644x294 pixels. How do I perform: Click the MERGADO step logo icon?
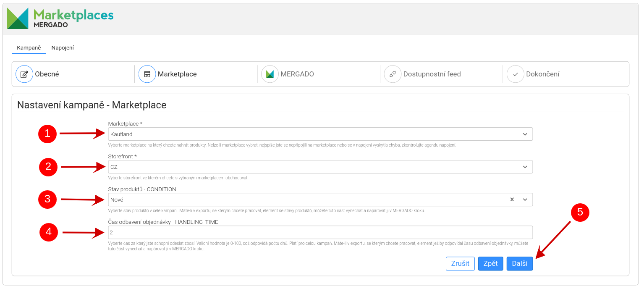tap(270, 74)
